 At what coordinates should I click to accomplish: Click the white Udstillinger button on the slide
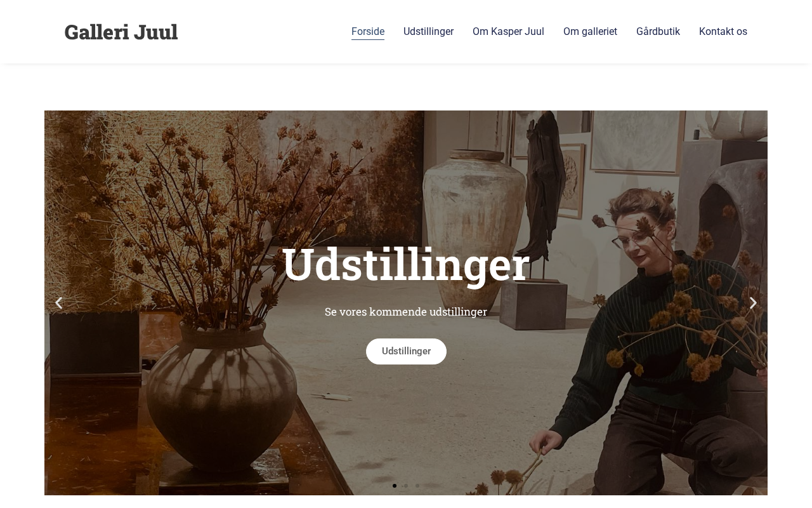click(x=406, y=351)
